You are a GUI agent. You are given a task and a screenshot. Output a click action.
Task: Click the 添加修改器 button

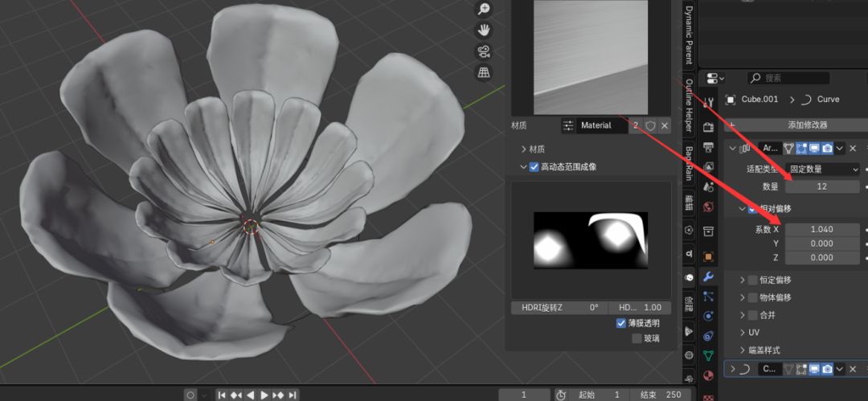pos(807,125)
